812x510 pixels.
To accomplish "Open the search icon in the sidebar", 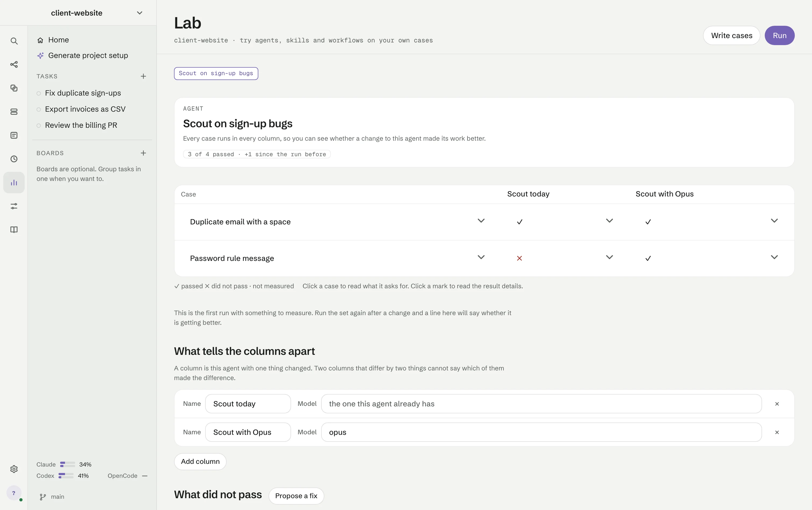I will [x=14, y=41].
